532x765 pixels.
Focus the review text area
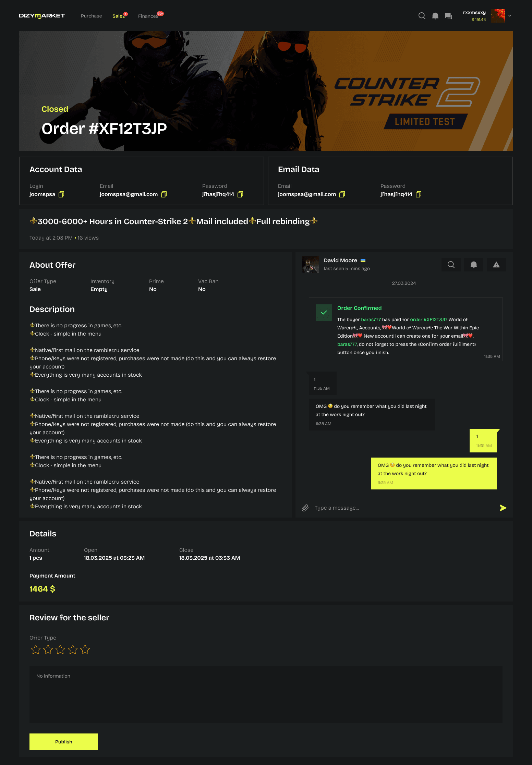pyautogui.click(x=266, y=695)
